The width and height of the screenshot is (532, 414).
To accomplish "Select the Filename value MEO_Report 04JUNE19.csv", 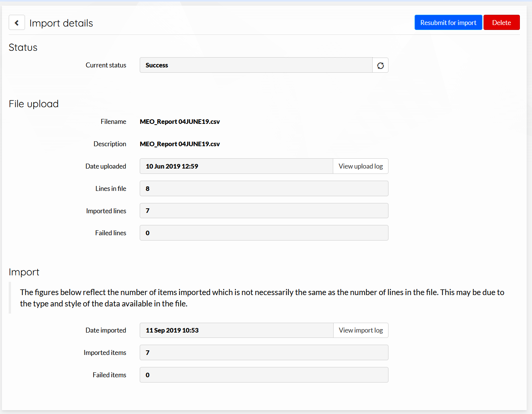I will (180, 122).
